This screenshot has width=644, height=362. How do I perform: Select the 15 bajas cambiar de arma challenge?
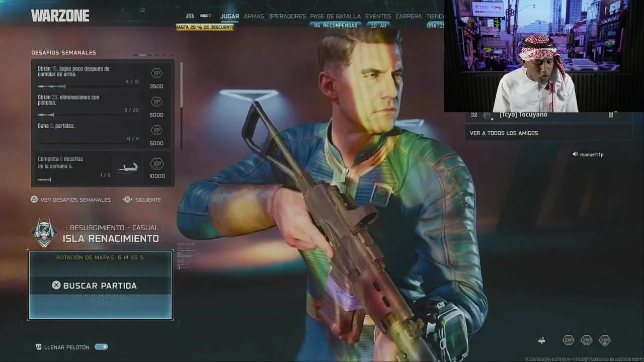pos(103,76)
